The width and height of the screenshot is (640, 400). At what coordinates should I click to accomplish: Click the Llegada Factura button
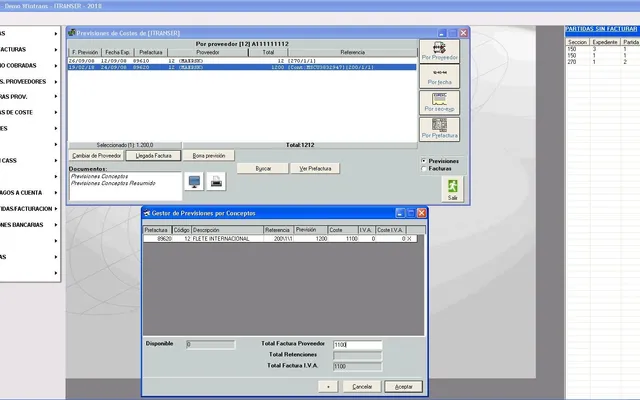(x=153, y=156)
